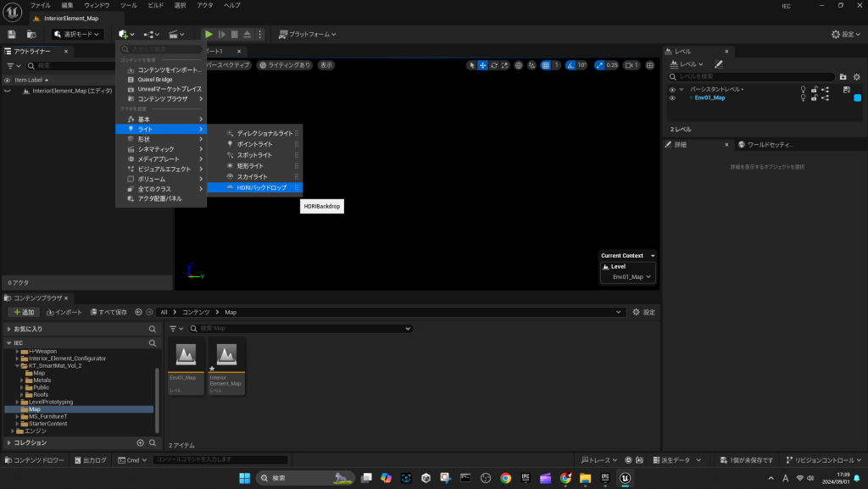
Task: Expand the Metals folder in content tree
Action: point(23,381)
